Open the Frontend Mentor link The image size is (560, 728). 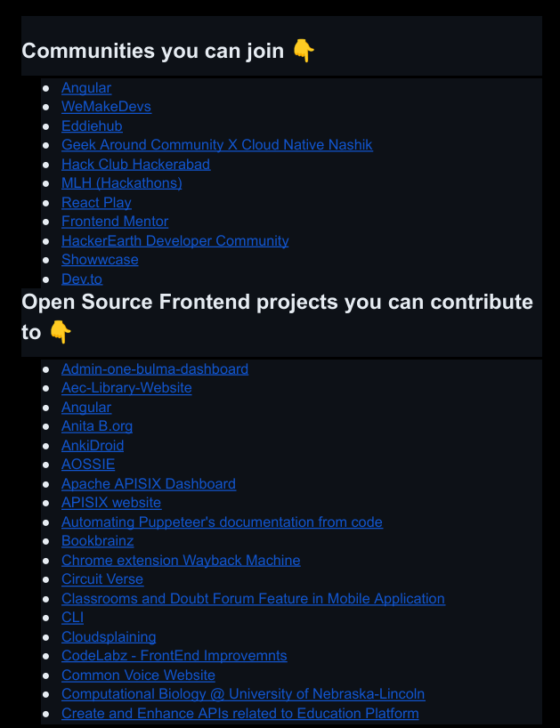pos(114,222)
